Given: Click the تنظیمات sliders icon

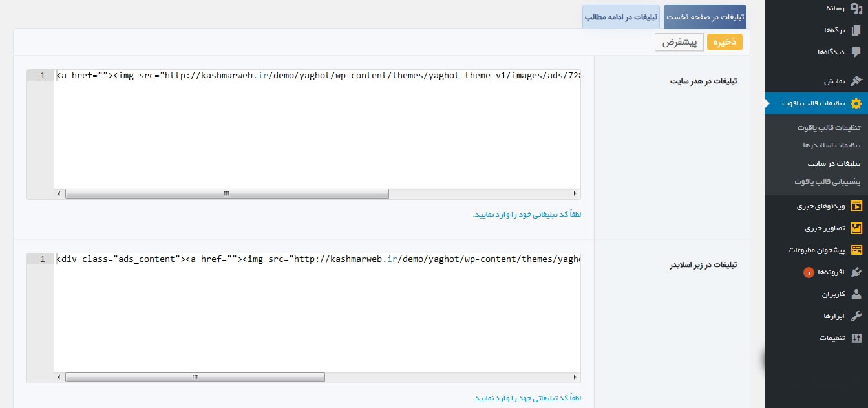Looking at the screenshot, I should click(856, 338).
